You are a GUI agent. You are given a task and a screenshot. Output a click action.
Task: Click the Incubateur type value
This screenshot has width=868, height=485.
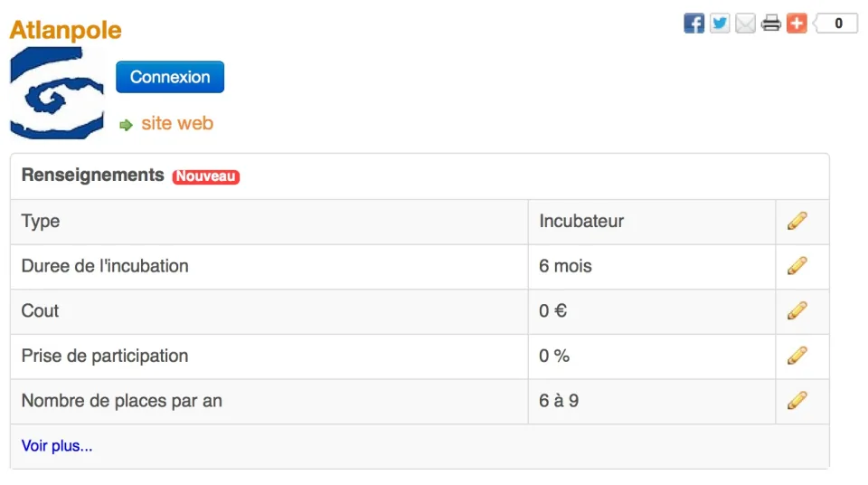581,221
